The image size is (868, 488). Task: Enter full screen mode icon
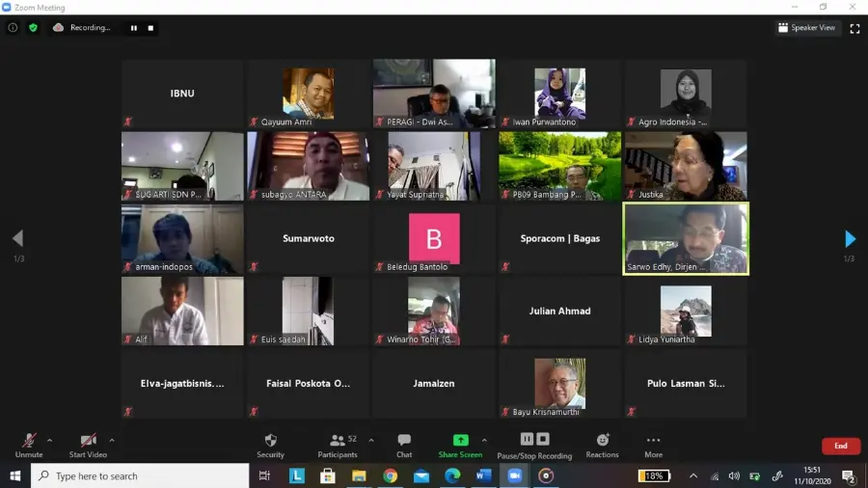854,28
